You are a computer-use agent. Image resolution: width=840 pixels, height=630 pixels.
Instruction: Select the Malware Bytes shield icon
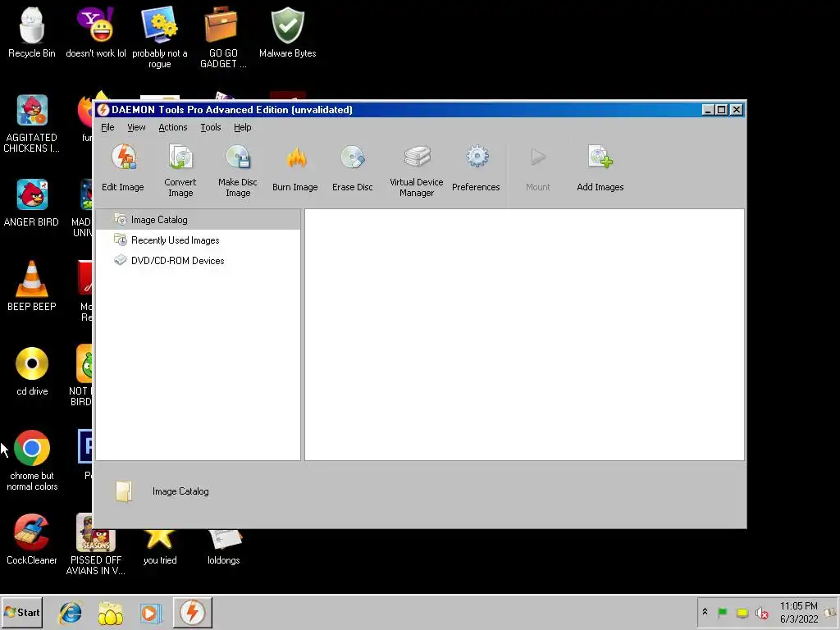[x=288, y=33]
